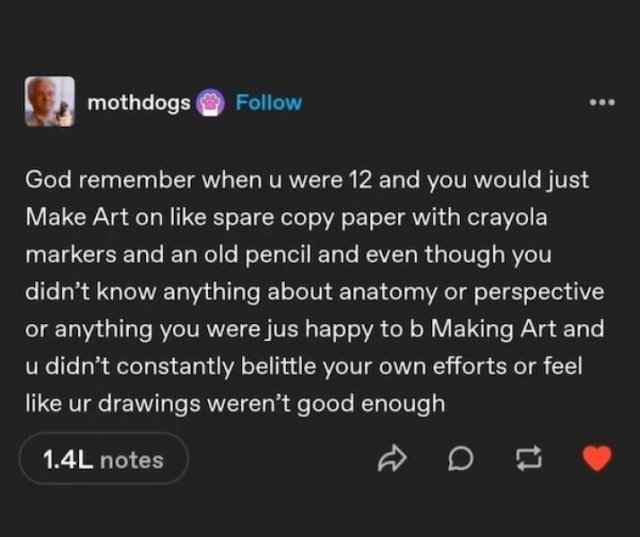
Task: Follow the mothdogs blog
Action: [x=268, y=103]
